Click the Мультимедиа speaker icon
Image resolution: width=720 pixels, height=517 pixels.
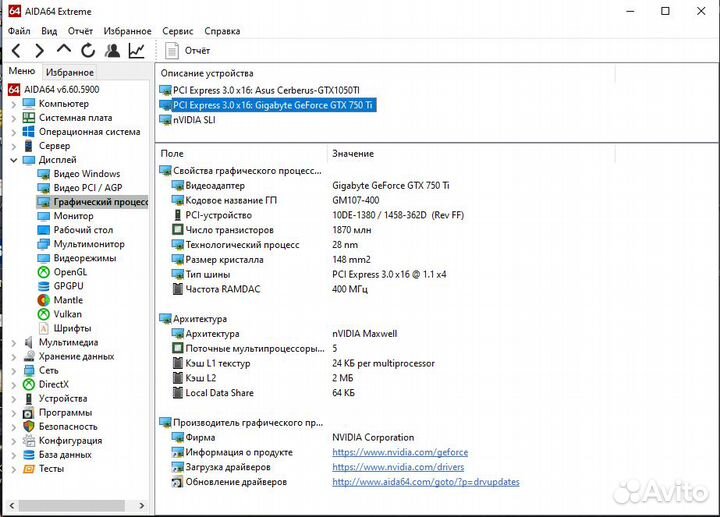tap(29, 342)
